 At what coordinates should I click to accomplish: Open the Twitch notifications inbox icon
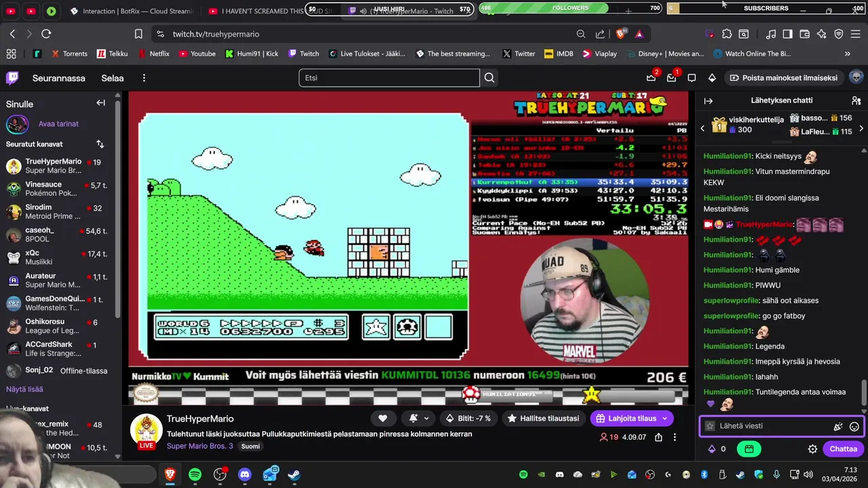coord(671,78)
